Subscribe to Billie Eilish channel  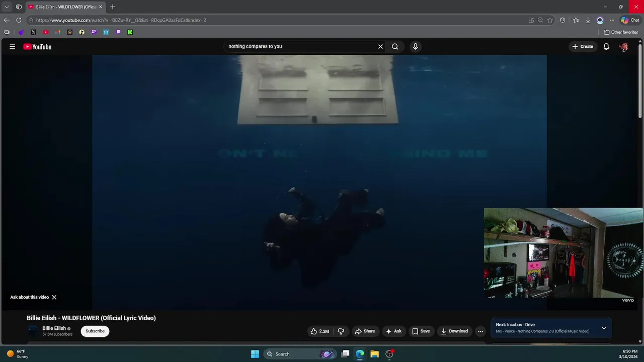pyautogui.click(x=95, y=331)
